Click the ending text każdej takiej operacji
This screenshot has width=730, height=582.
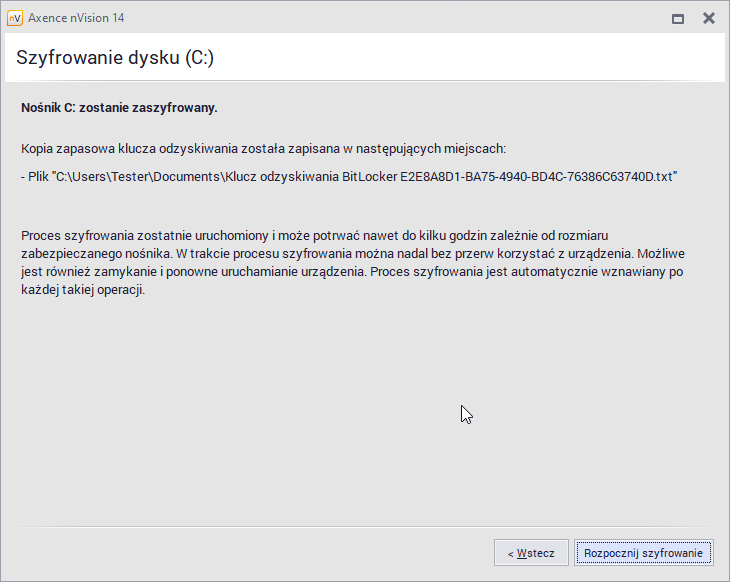(x=83, y=290)
